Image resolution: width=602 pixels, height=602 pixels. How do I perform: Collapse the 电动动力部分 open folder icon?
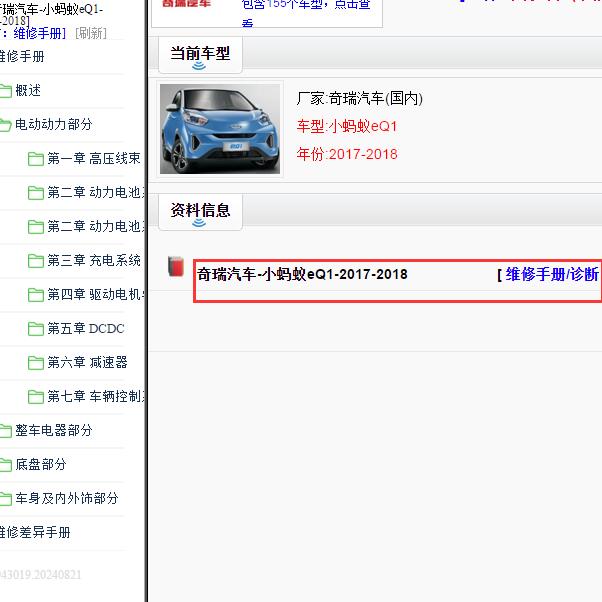pyautogui.click(x=5, y=125)
